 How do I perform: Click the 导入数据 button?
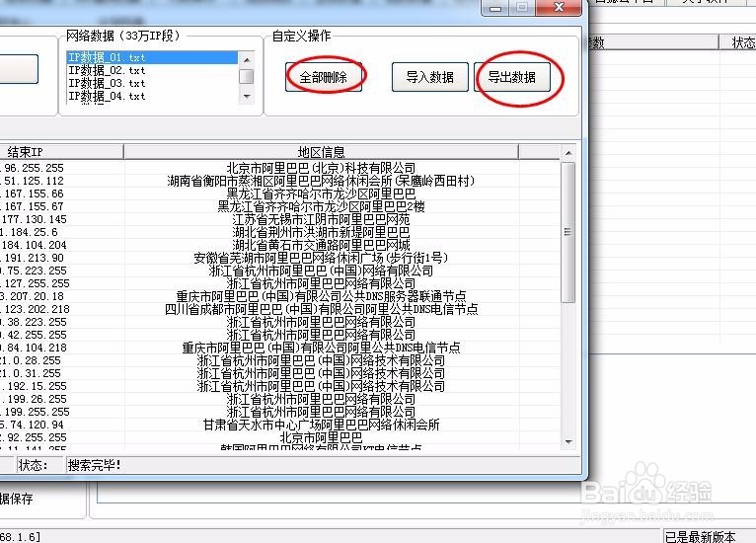click(x=429, y=77)
